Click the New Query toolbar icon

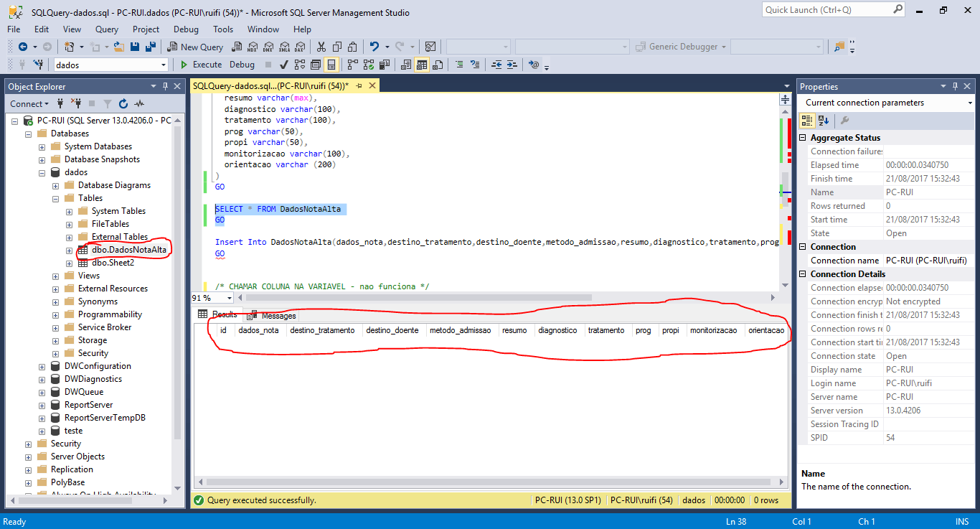click(x=195, y=46)
